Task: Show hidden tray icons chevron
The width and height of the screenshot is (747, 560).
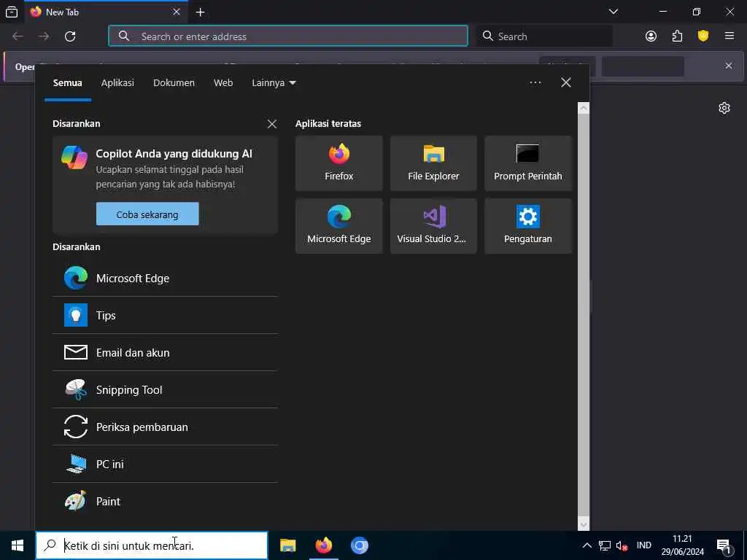Action: coord(587,545)
